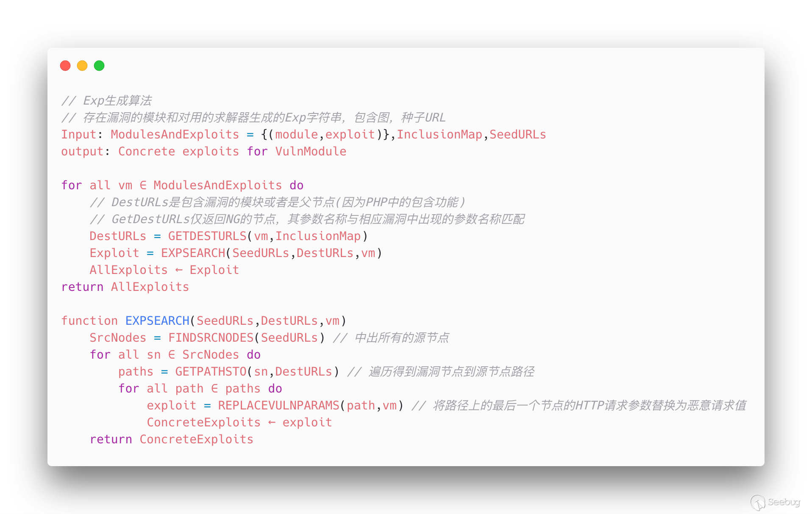Click the 'FINDSRCNODES' function call

coord(211,337)
